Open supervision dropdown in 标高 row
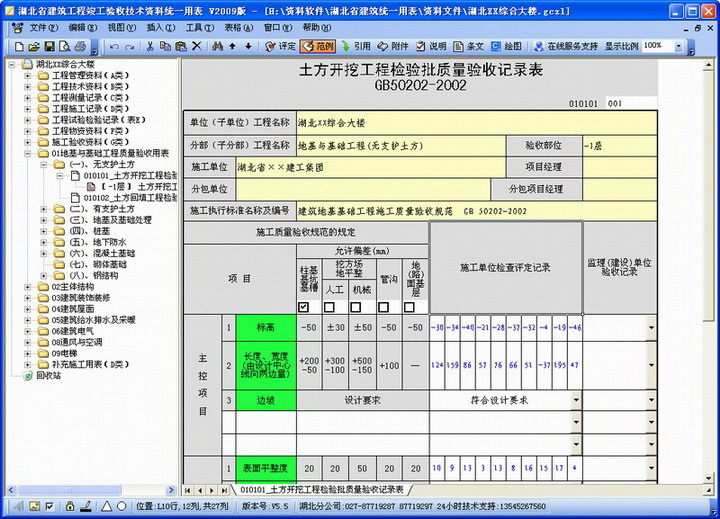Viewport: 720px width, 519px height. pos(652,327)
